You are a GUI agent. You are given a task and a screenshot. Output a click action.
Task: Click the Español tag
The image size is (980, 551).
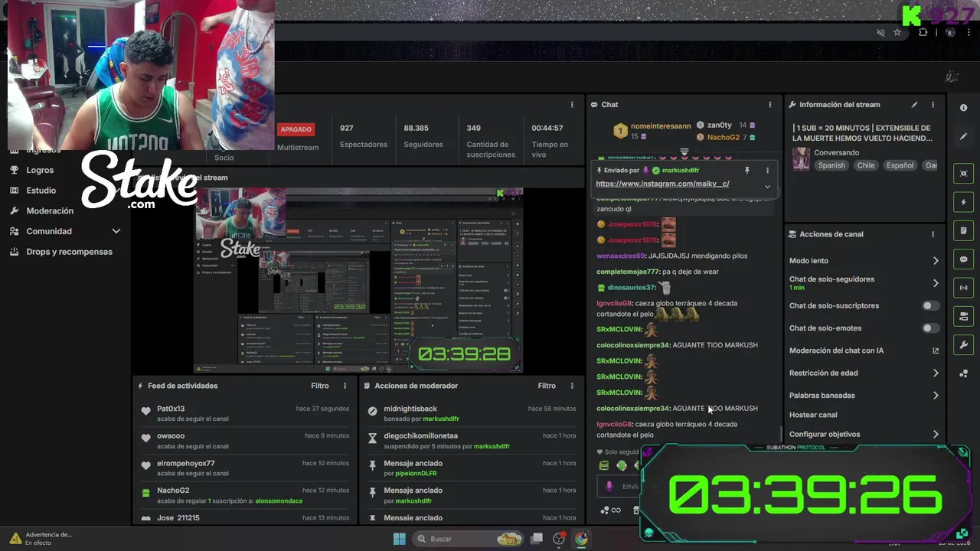pyautogui.click(x=900, y=165)
